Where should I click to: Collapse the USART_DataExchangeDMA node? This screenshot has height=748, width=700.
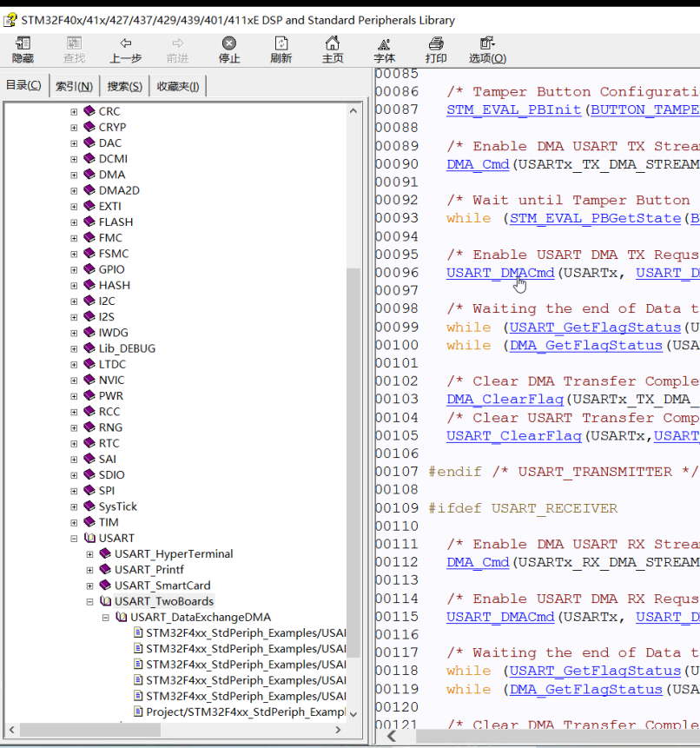[105, 618]
